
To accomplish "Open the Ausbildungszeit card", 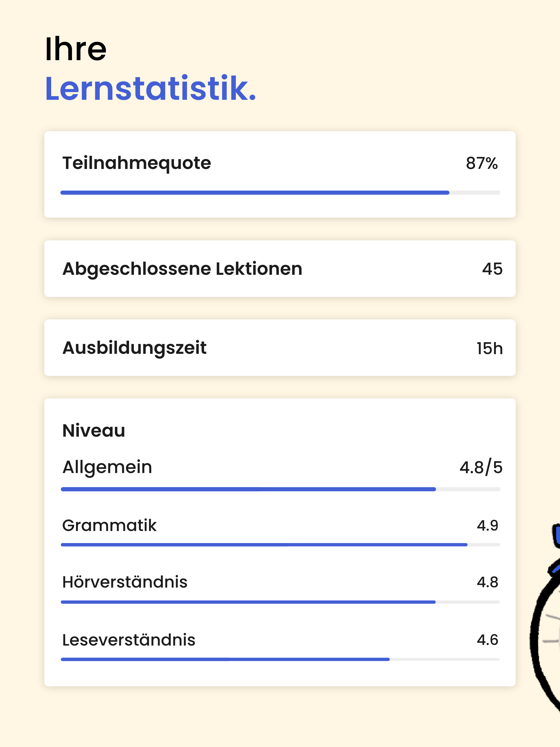I will coord(280,348).
